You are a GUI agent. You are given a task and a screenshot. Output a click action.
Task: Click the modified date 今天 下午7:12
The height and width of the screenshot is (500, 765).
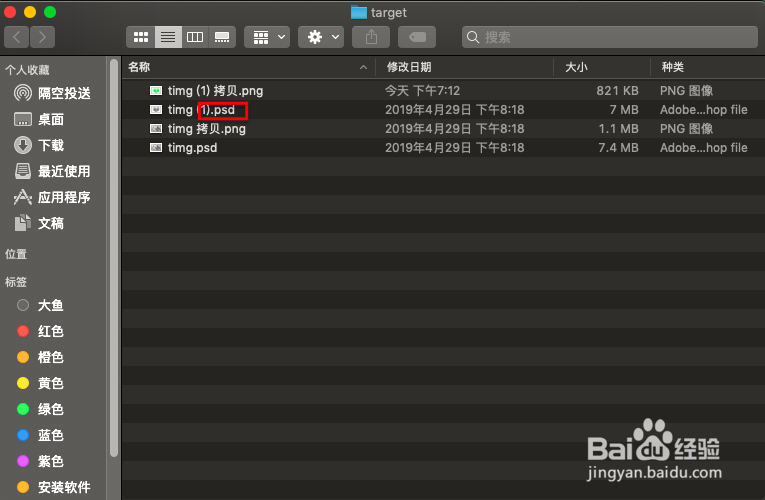(x=423, y=91)
